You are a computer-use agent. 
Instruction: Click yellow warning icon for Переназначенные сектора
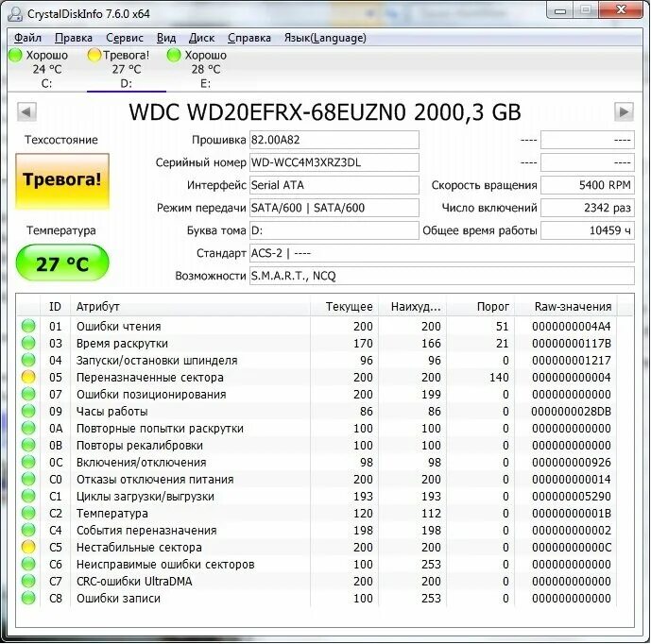click(28, 377)
